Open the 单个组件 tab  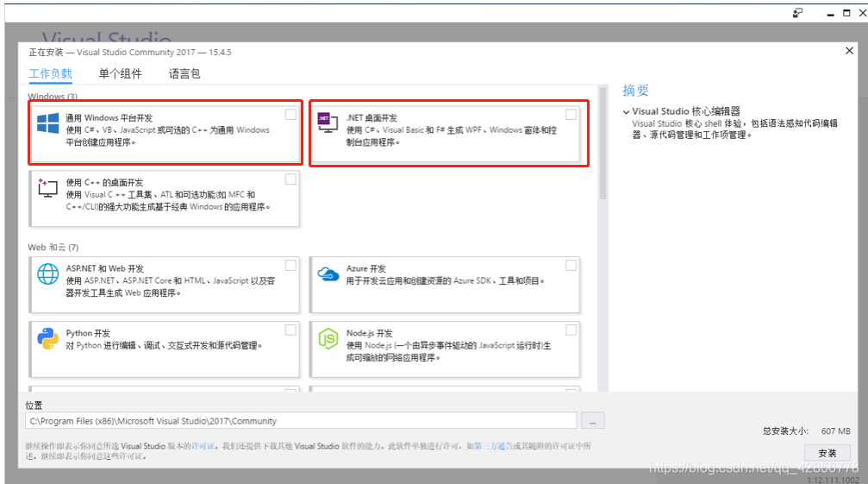[120, 73]
